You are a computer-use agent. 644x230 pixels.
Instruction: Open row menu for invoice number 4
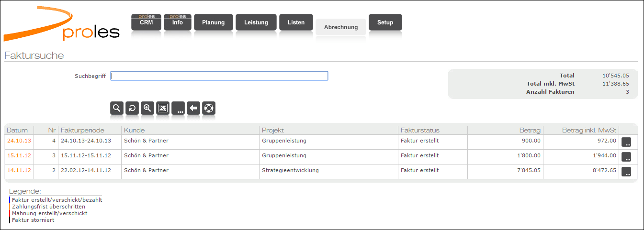tap(626, 142)
